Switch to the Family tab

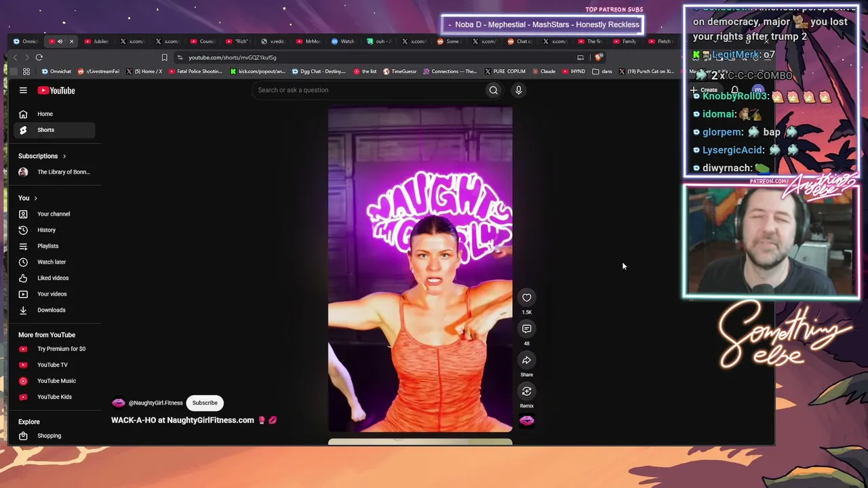tap(626, 41)
